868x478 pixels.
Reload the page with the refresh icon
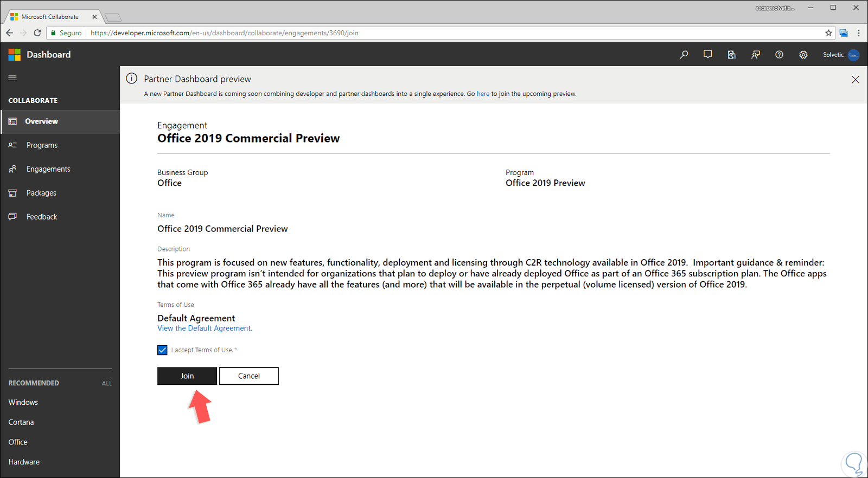(x=37, y=33)
